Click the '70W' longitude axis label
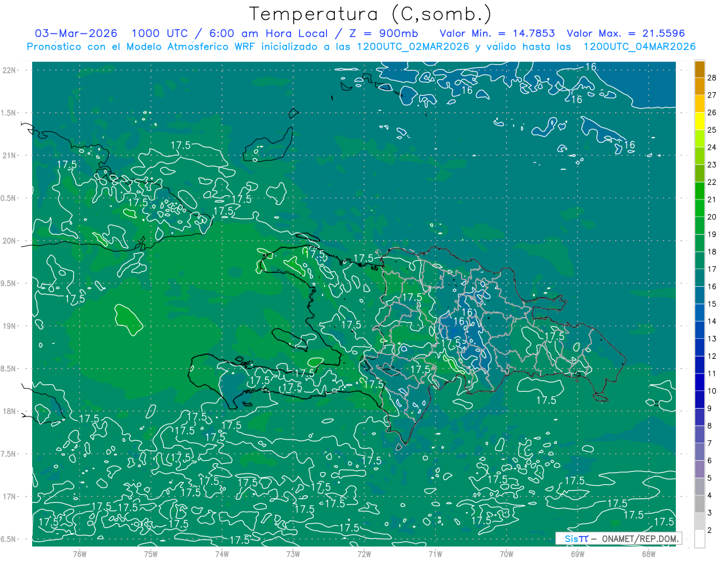 506,554
